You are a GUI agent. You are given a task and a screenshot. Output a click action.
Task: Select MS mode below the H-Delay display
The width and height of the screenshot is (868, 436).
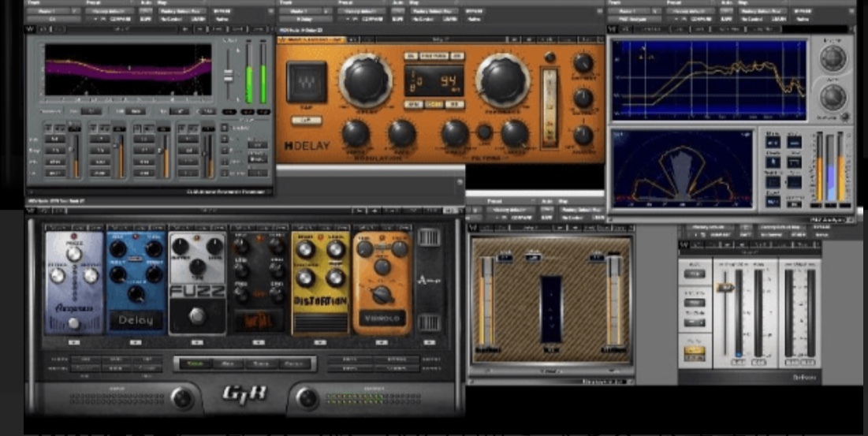[456, 105]
